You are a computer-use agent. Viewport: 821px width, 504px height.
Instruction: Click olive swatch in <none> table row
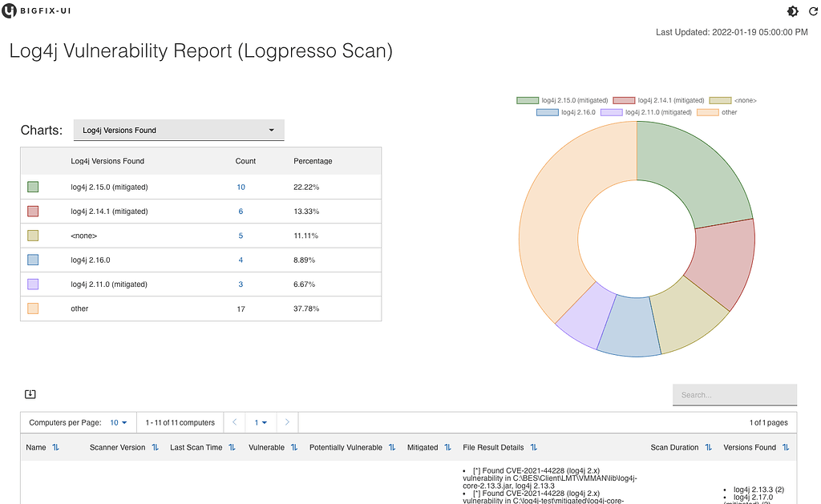(x=33, y=236)
